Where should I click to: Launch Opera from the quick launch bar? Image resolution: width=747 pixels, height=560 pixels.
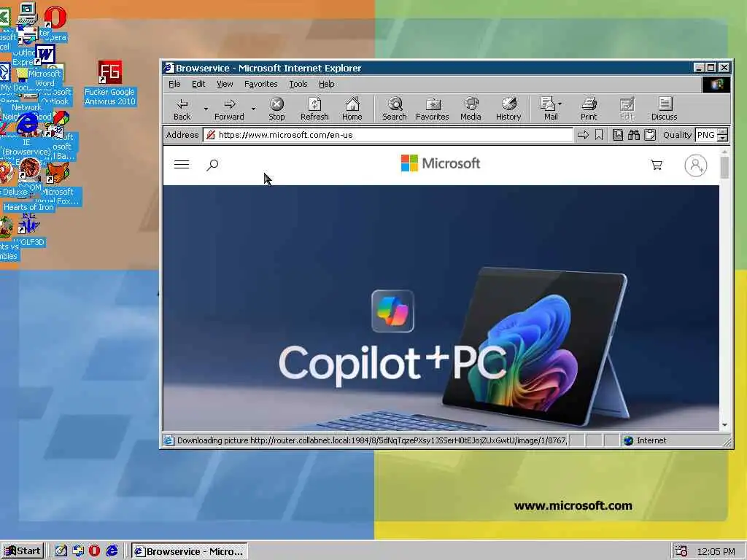tap(94, 551)
